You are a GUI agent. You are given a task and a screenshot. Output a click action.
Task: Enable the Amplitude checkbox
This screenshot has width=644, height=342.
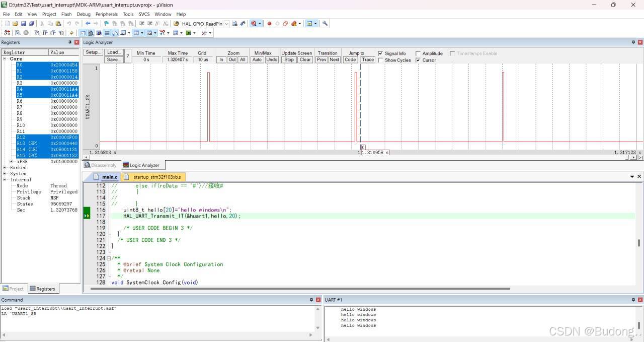click(x=418, y=53)
